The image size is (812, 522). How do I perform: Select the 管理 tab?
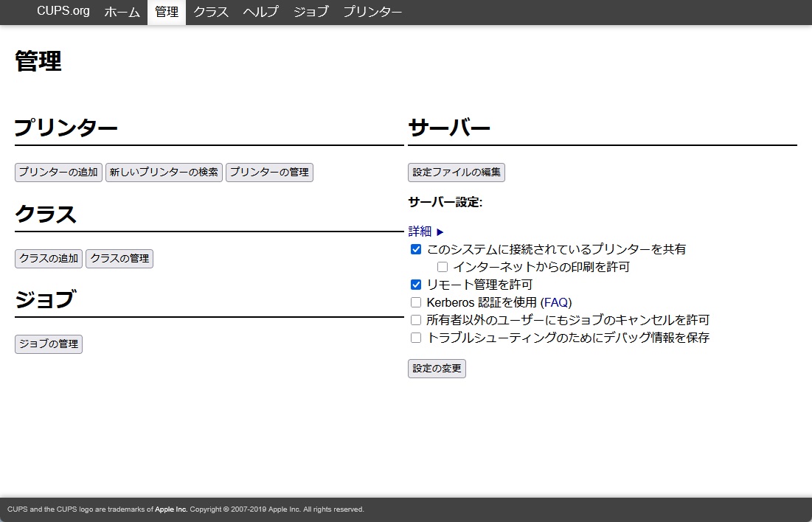pyautogui.click(x=167, y=12)
